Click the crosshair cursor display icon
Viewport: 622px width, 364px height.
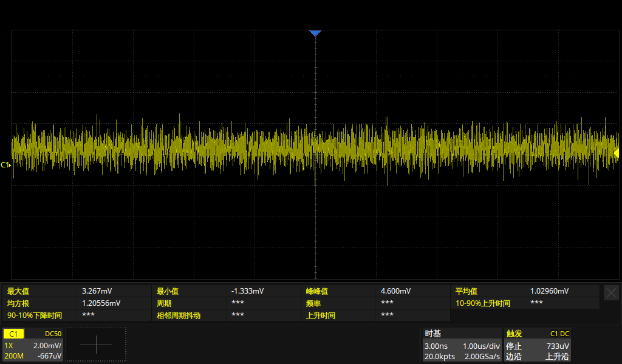[x=95, y=345]
